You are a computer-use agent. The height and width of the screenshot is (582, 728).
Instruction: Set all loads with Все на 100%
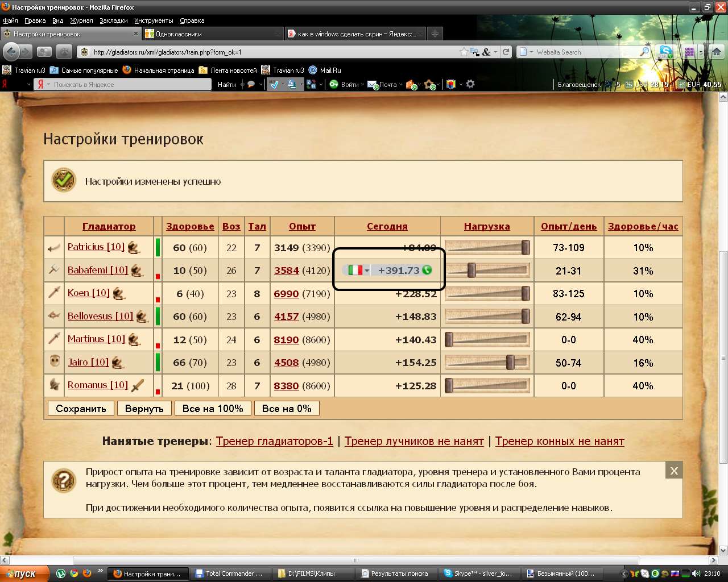pos(213,409)
